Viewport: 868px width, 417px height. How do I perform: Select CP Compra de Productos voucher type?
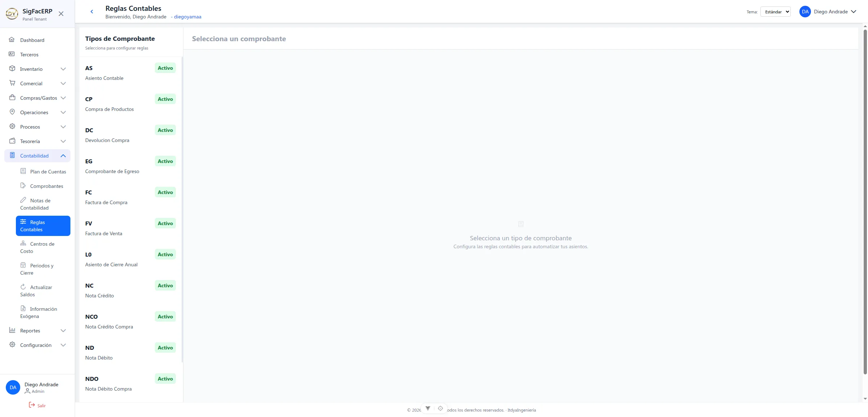pos(130,104)
